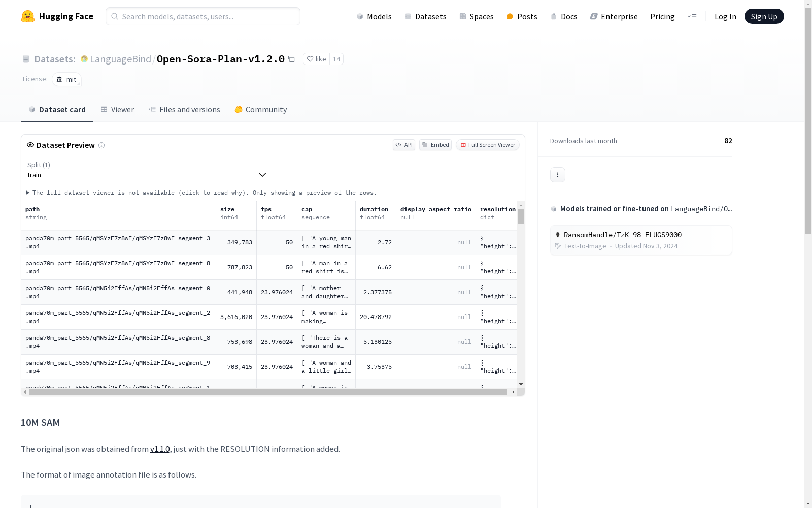
Task: Open the like count showing 14
Action: pyautogui.click(x=336, y=59)
